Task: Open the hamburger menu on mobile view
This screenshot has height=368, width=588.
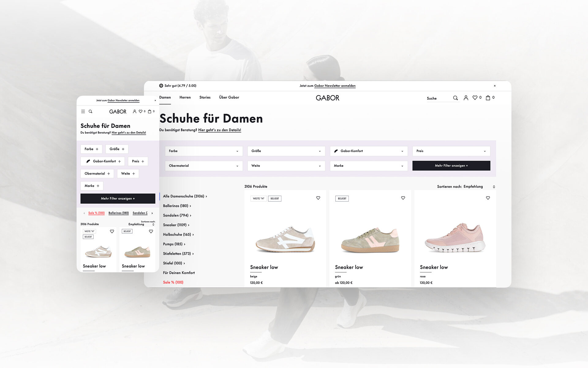Action: [83, 111]
